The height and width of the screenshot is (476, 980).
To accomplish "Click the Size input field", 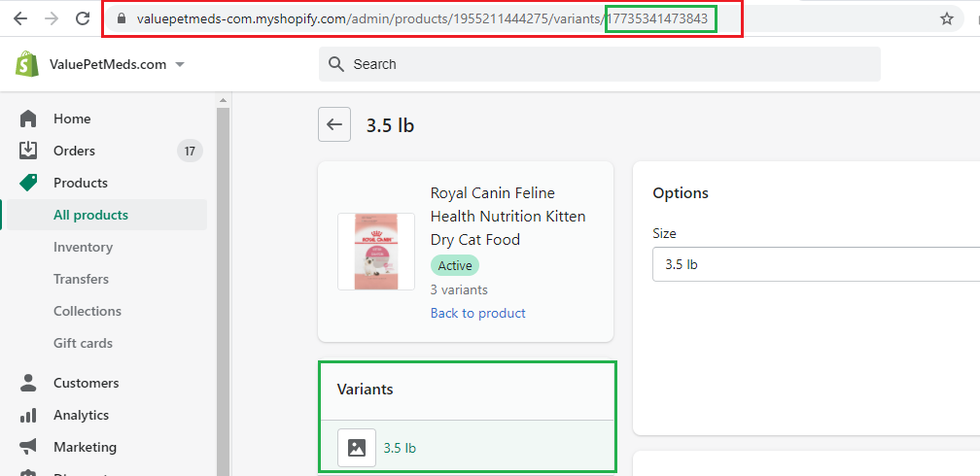I will tap(817, 264).
